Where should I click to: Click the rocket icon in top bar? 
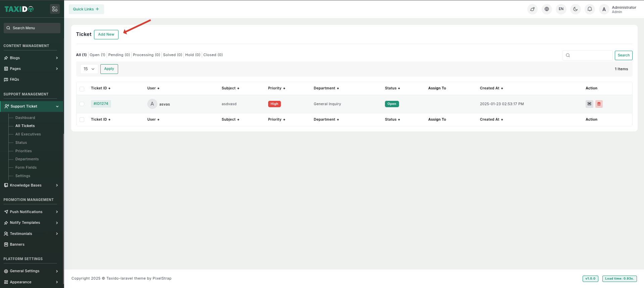click(532, 9)
